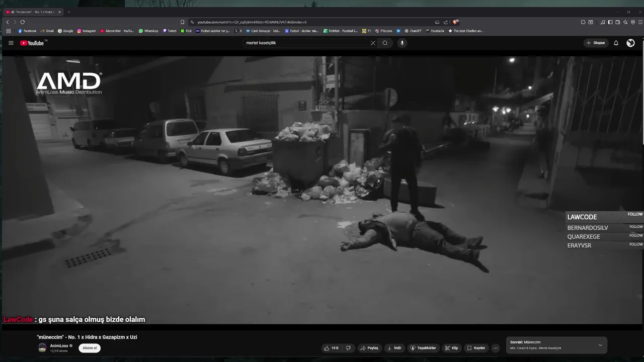Open Brave Shields lion icon
This screenshot has height=362, width=644.
point(455,22)
